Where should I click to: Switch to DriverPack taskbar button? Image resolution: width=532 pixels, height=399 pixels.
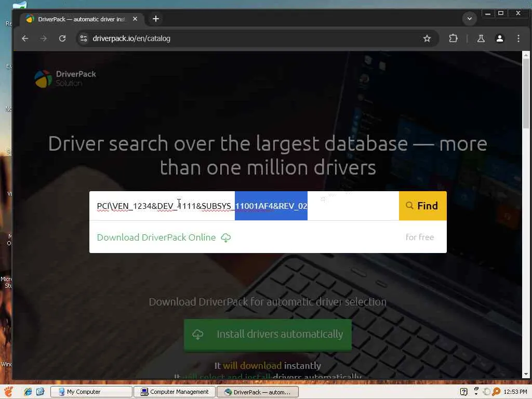tap(258, 392)
